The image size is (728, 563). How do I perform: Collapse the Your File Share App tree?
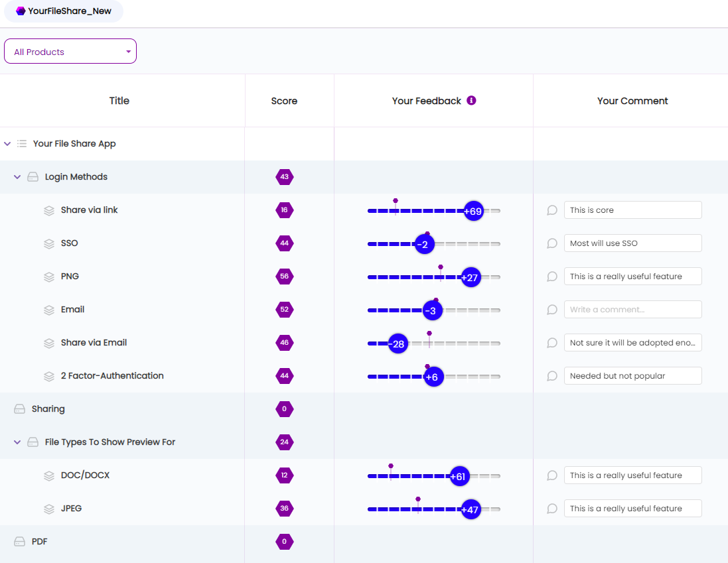pyautogui.click(x=7, y=144)
